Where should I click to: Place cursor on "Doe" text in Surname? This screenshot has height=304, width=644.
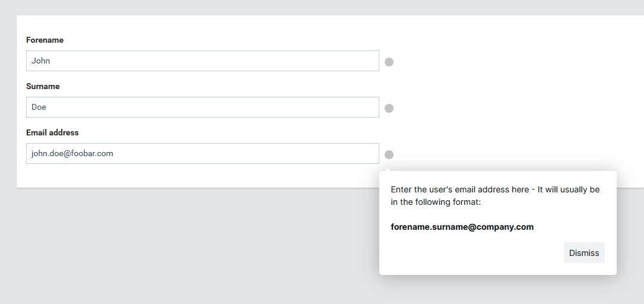click(x=39, y=107)
